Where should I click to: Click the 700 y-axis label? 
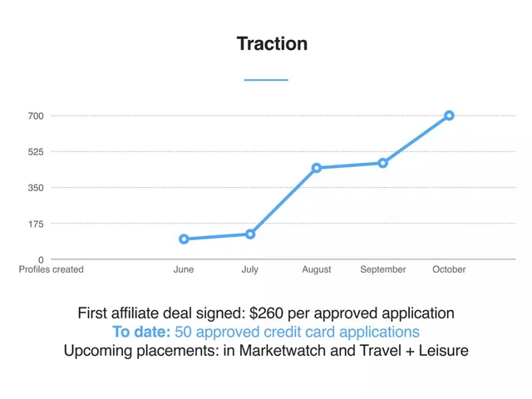pyautogui.click(x=36, y=116)
